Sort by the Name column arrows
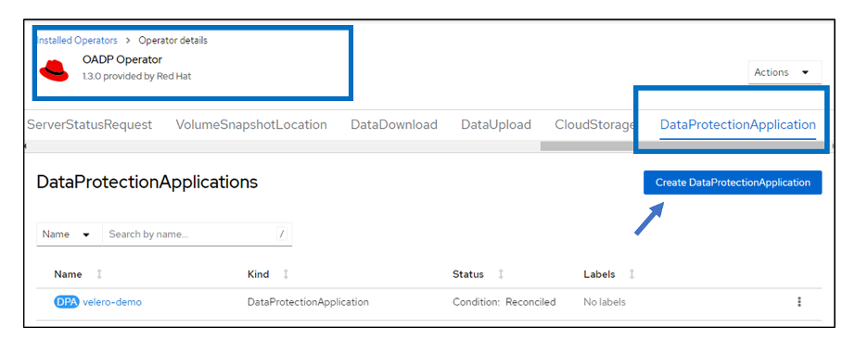 (x=99, y=274)
